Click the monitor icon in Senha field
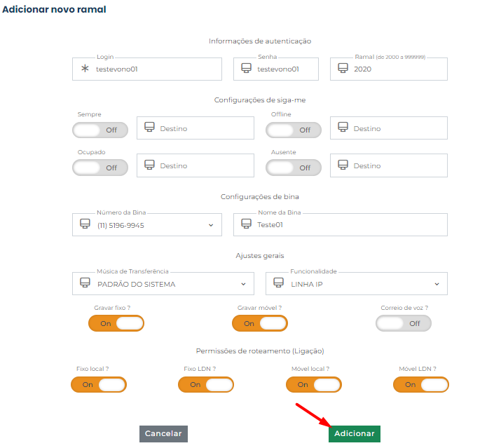 tap(246, 69)
